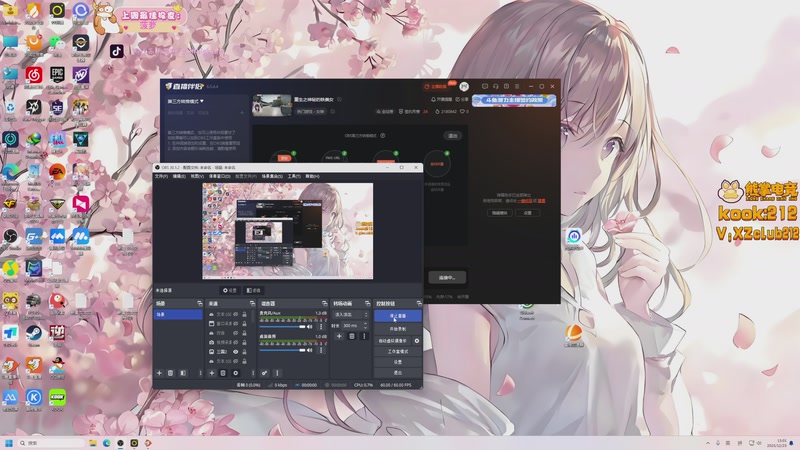Adjust 桌面音频 desktop audio volume slider
800x450 pixels.
282,350
